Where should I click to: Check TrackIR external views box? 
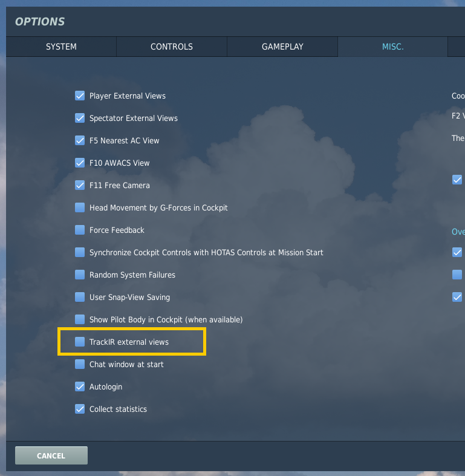[x=80, y=342]
